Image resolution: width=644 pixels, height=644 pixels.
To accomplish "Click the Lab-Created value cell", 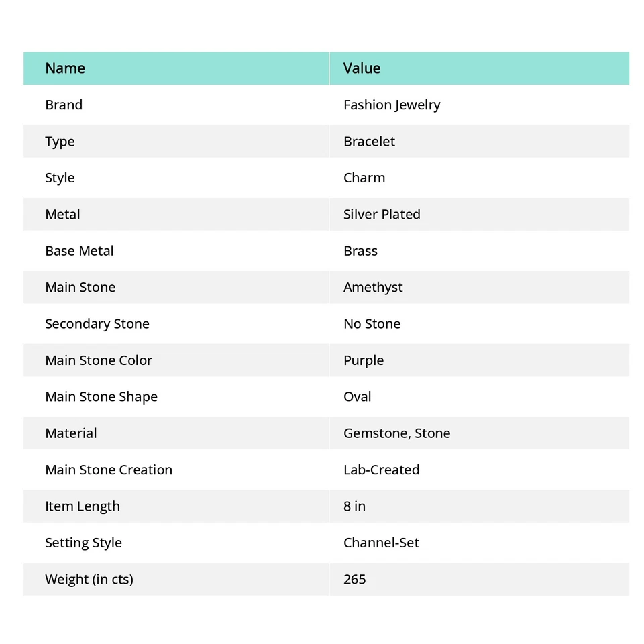I will tap(381, 470).
